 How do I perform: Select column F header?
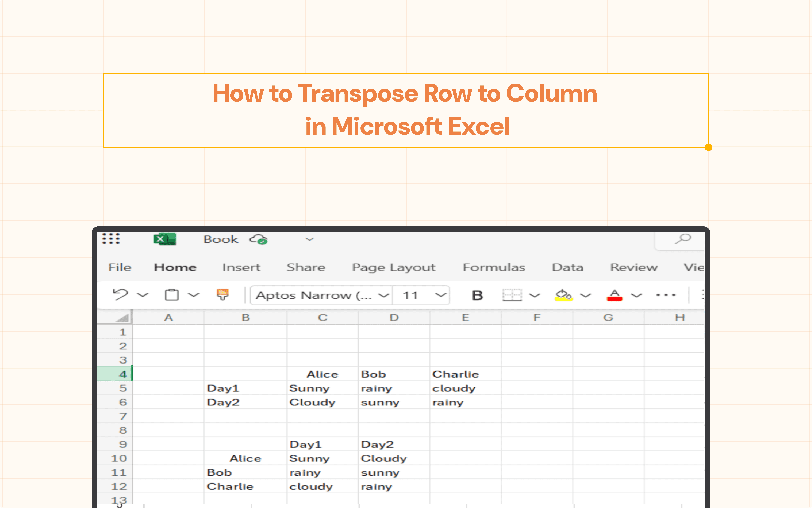click(x=537, y=317)
